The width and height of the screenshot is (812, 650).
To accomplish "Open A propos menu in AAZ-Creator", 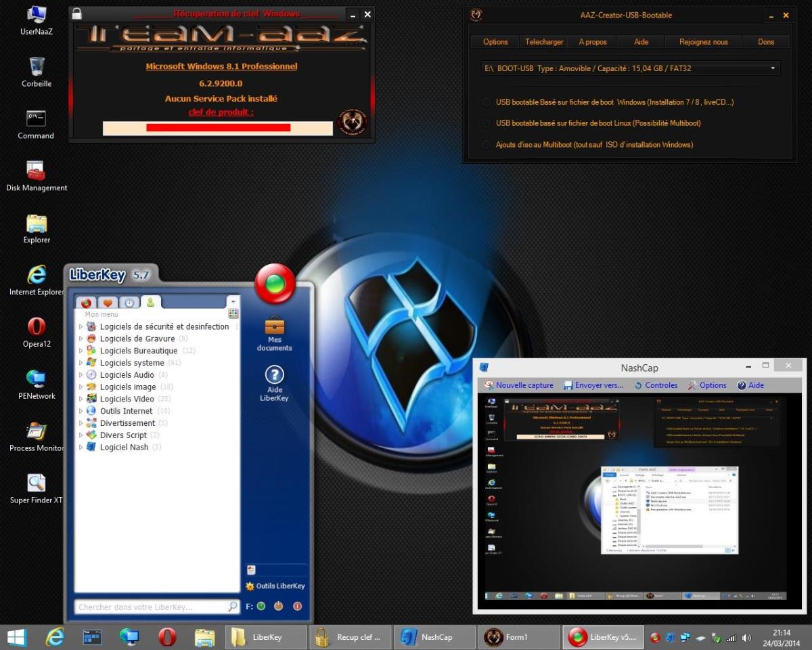I will [593, 42].
